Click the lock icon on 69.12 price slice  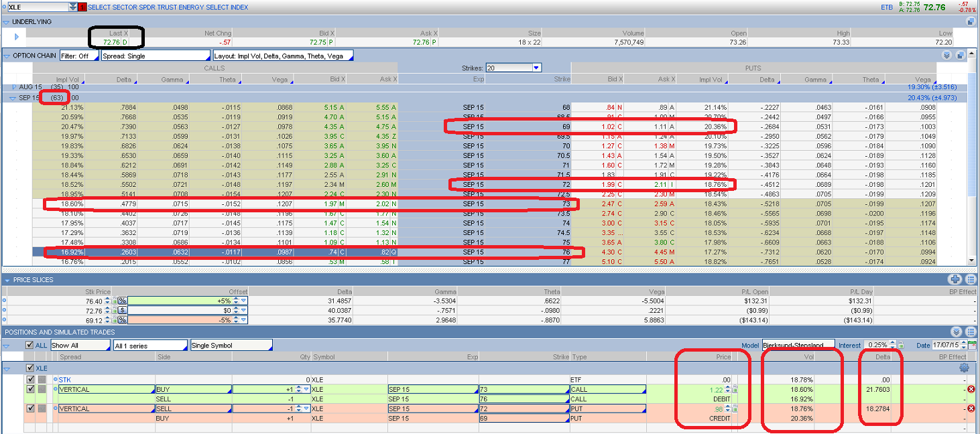click(x=115, y=320)
